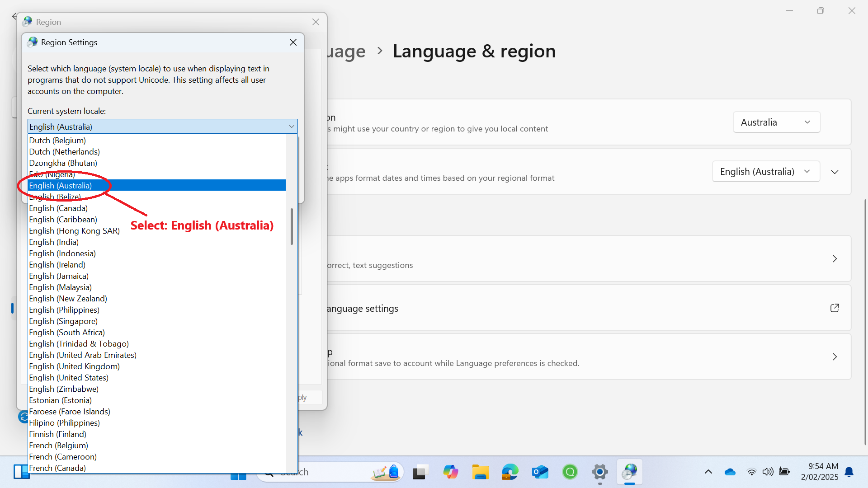Viewport: 868px width, 488px height.
Task: Select English (United Kingdom) from the list
Action: (x=75, y=366)
